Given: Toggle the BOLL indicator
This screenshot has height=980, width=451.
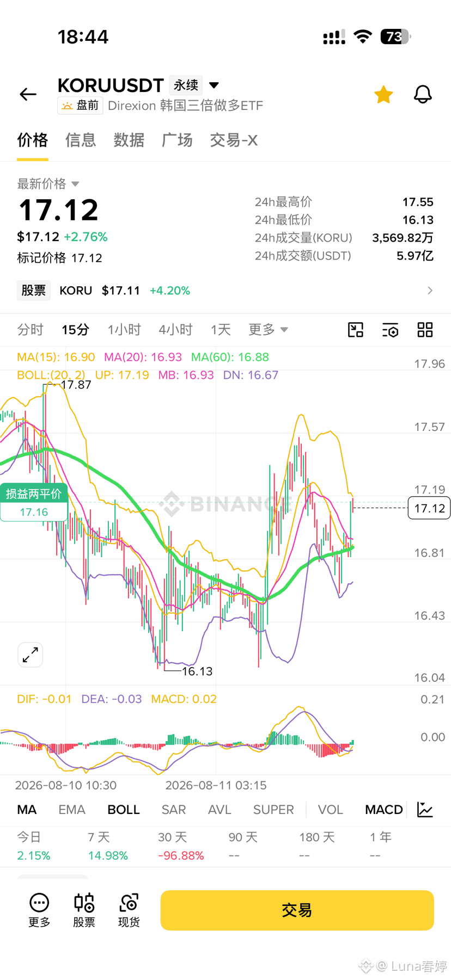Looking at the screenshot, I should click(x=124, y=810).
